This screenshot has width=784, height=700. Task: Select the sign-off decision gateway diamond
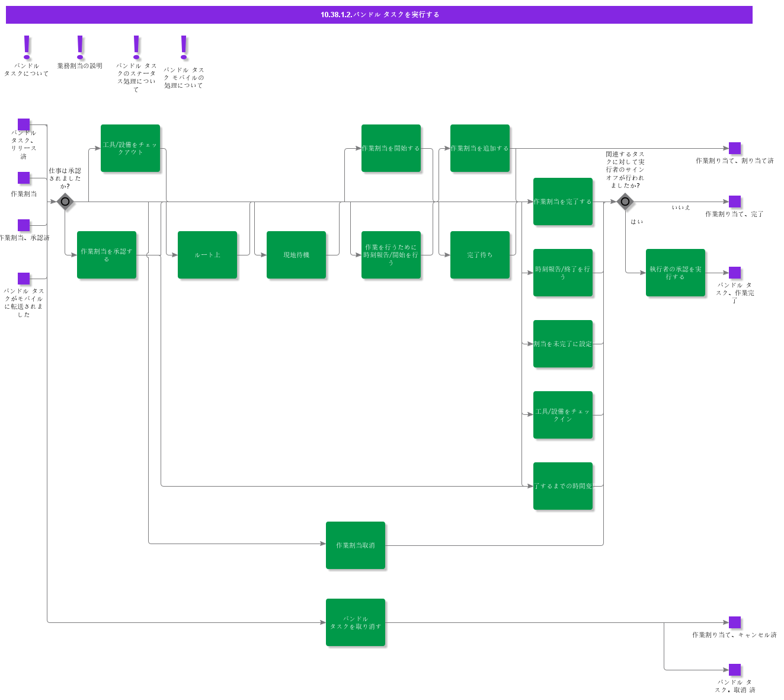625,202
